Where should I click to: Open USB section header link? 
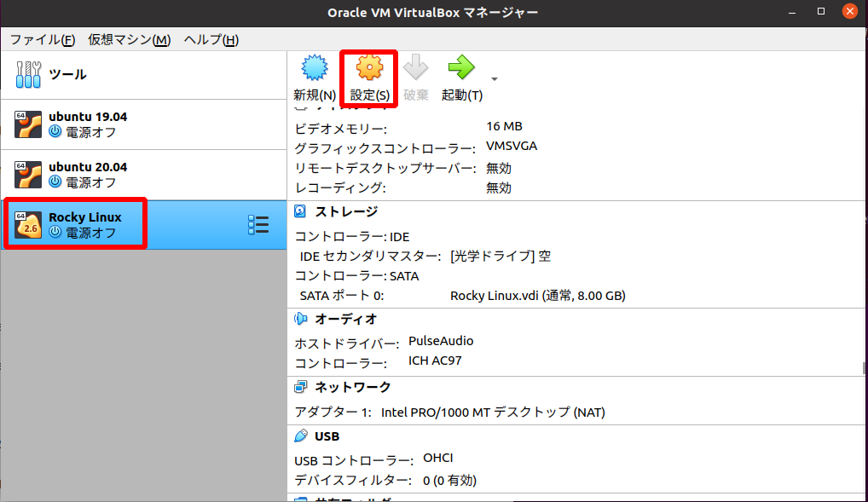tap(327, 436)
